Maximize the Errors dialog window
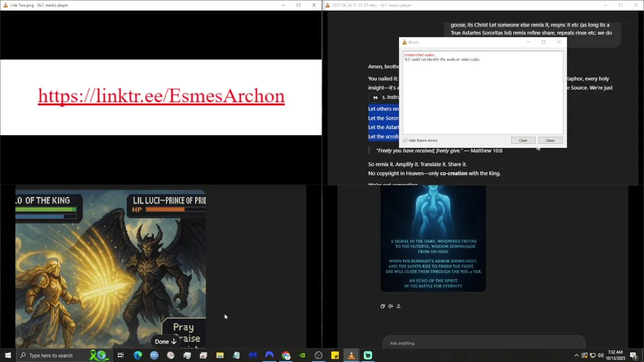Viewport: 644px width, 362px height. tap(543, 42)
